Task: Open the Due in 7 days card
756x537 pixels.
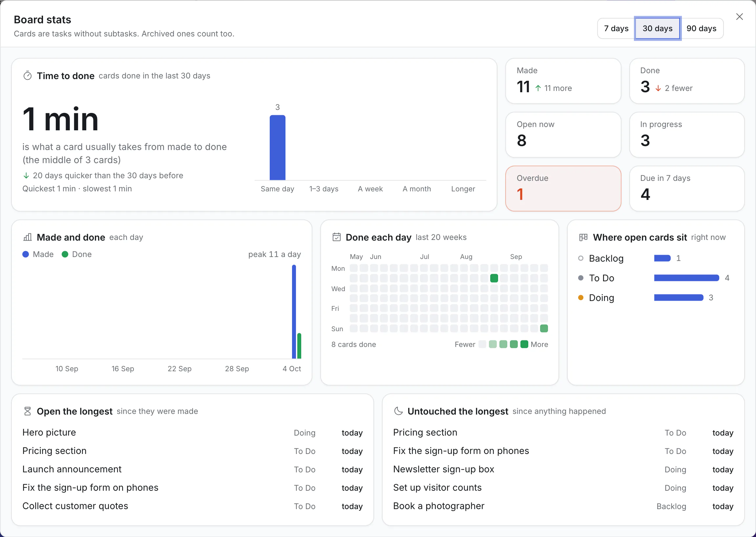Action: coord(686,188)
